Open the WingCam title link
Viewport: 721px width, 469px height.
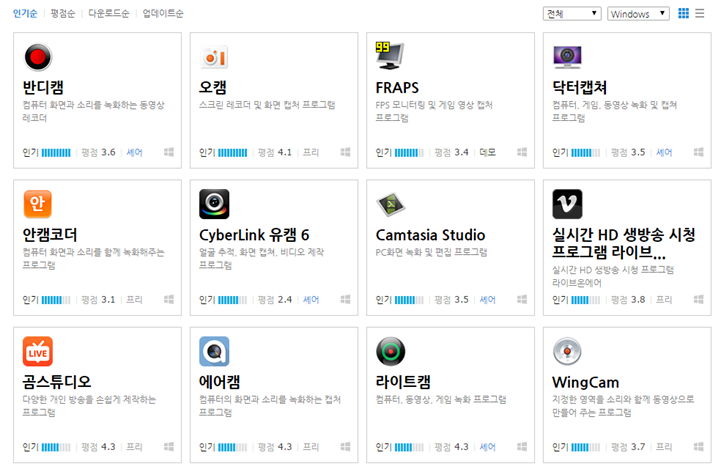(x=585, y=382)
